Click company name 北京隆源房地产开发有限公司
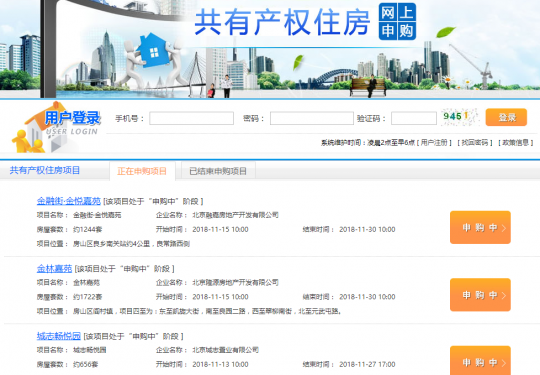The image size is (540, 375). (235, 283)
